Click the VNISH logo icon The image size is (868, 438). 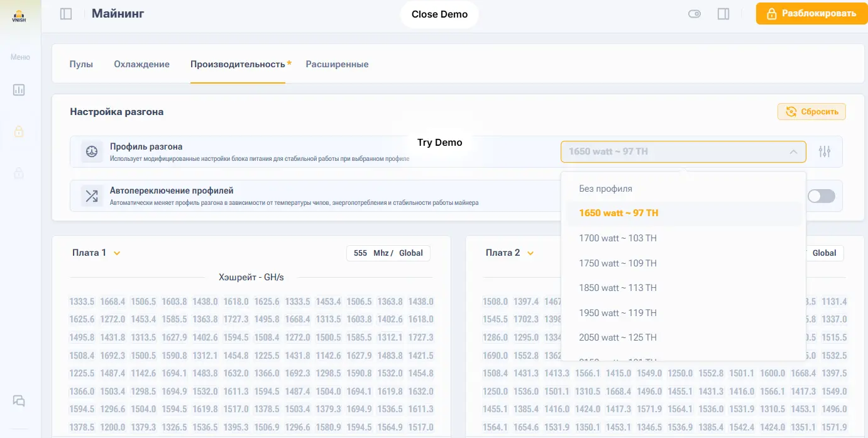(x=19, y=16)
